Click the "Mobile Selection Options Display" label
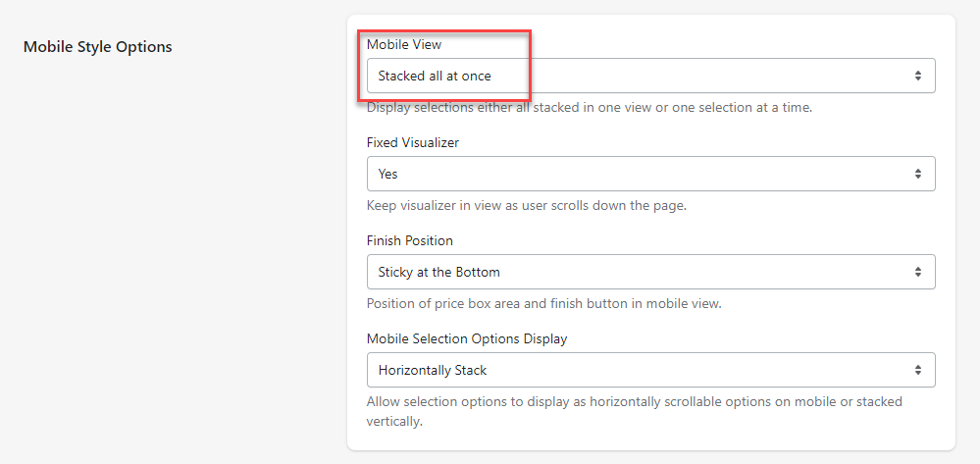Viewport: 980px width, 464px height. 467,338
